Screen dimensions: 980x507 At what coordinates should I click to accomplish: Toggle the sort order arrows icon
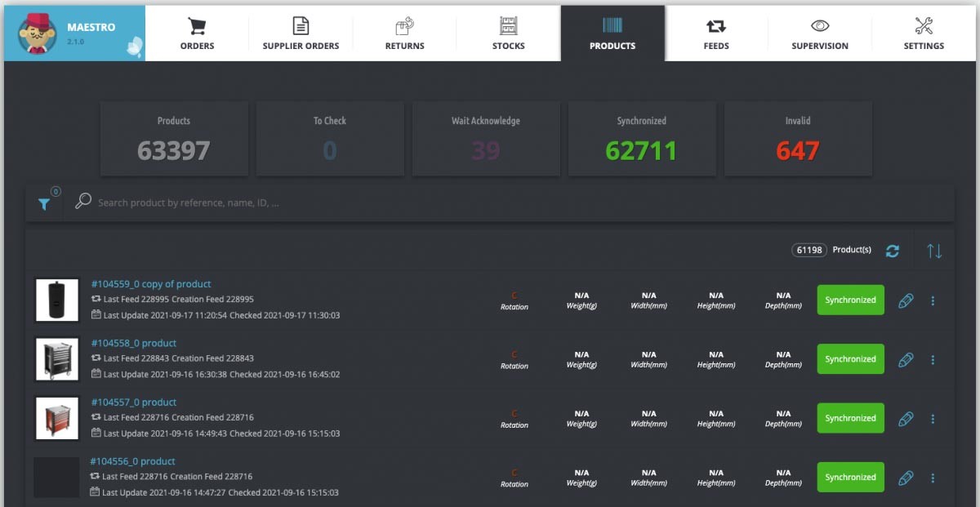click(934, 251)
